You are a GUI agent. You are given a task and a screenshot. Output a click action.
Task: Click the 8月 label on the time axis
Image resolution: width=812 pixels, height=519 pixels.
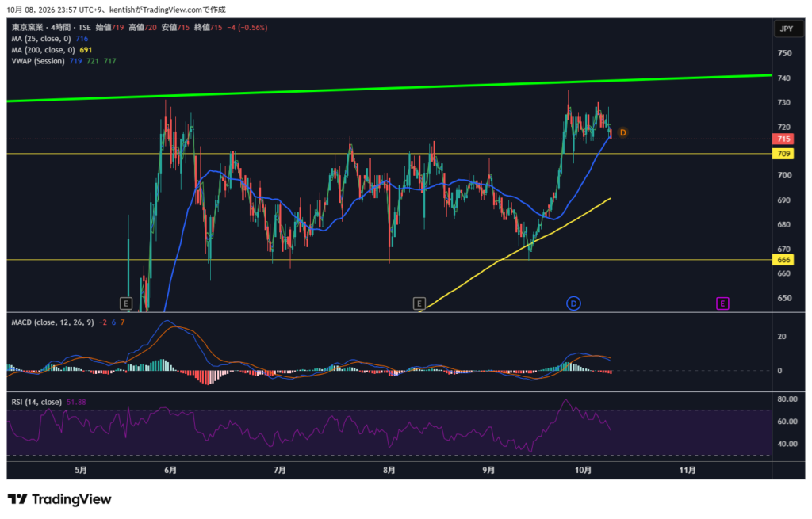coord(389,471)
